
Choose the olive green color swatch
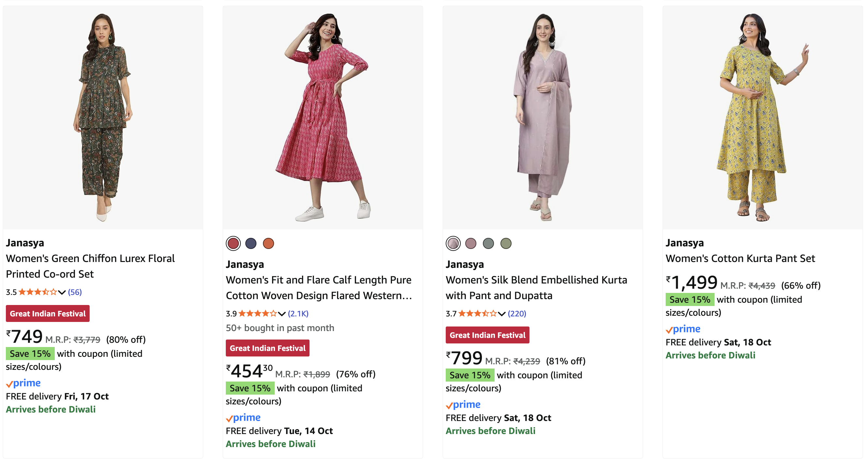point(505,243)
